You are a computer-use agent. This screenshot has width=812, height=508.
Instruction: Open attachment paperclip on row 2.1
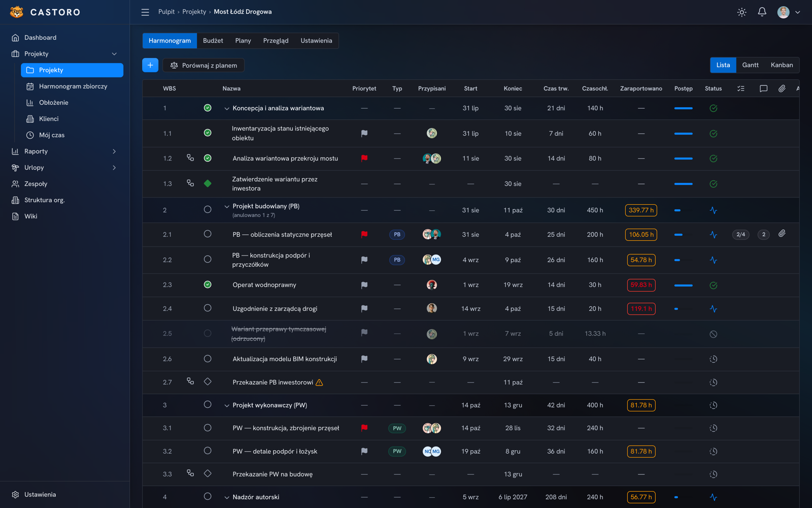782,234
